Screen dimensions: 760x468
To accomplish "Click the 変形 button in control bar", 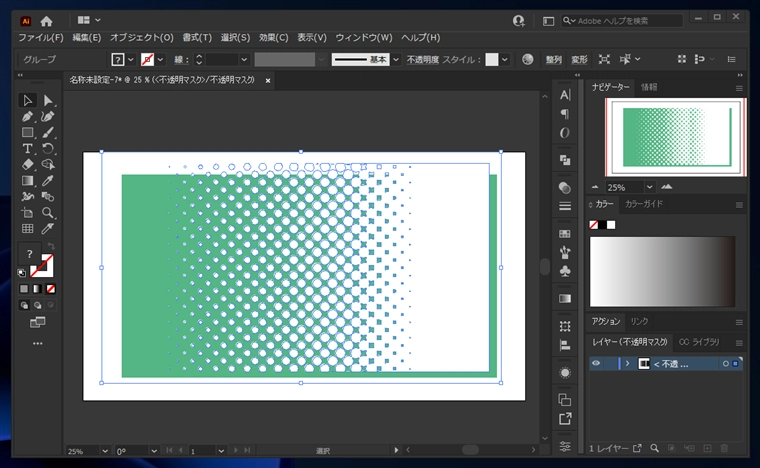I will (579, 60).
